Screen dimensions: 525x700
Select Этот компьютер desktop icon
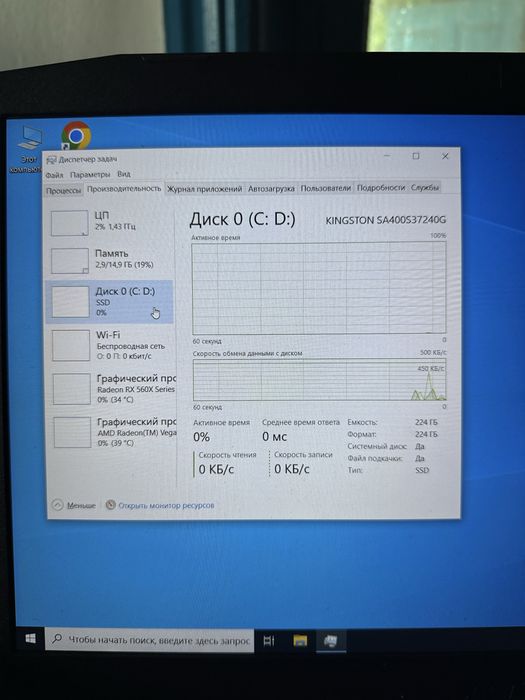coord(28,149)
